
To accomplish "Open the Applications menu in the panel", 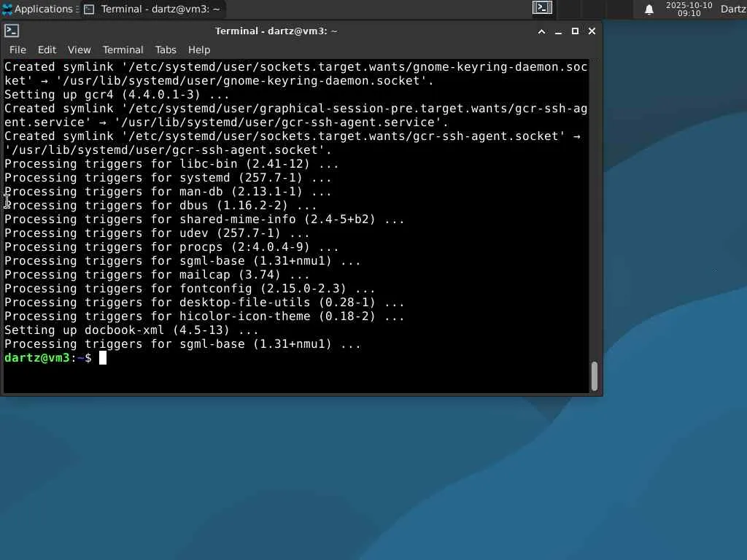I will 39,9.
